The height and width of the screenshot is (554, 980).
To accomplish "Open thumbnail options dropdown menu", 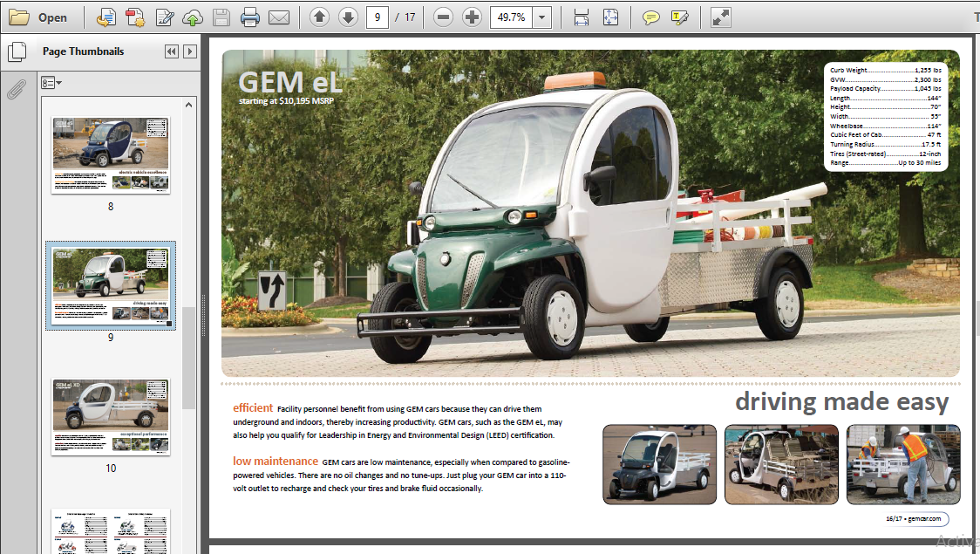I will click(x=51, y=83).
